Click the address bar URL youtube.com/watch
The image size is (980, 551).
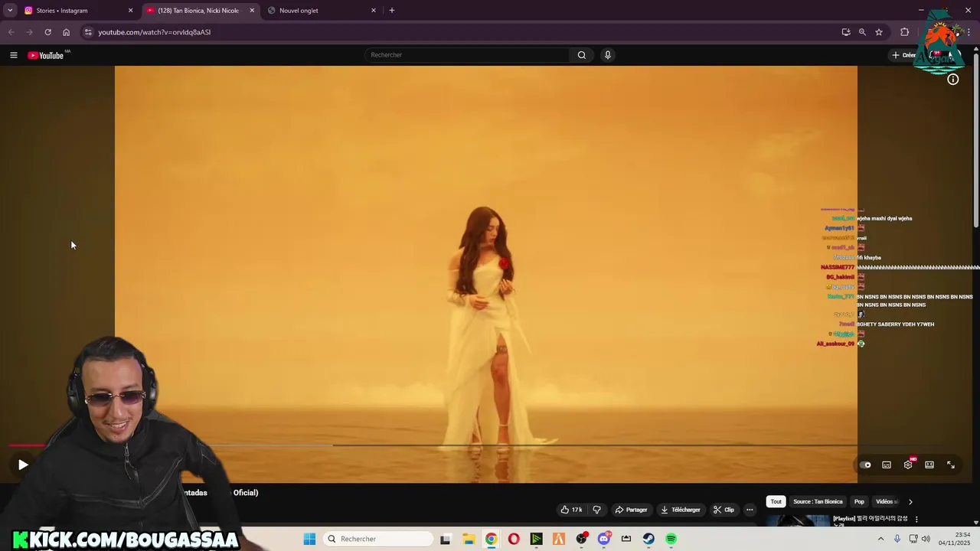pyautogui.click(x=154, y=32)
